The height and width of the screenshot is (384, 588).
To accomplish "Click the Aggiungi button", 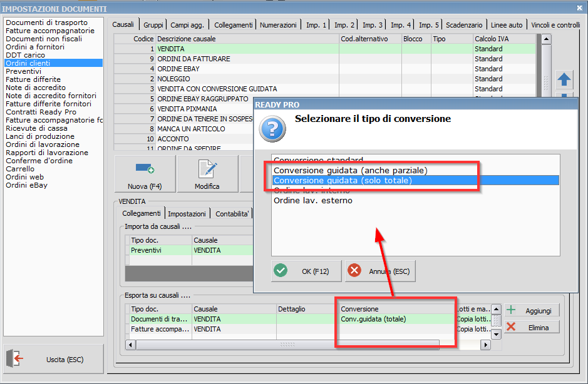I will tap(532, 311).
